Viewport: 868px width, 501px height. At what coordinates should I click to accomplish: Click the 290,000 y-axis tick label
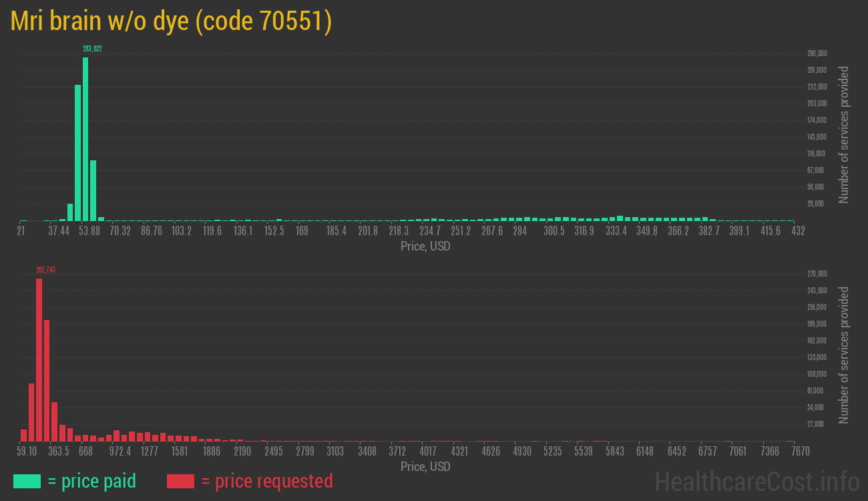(817, 53)
